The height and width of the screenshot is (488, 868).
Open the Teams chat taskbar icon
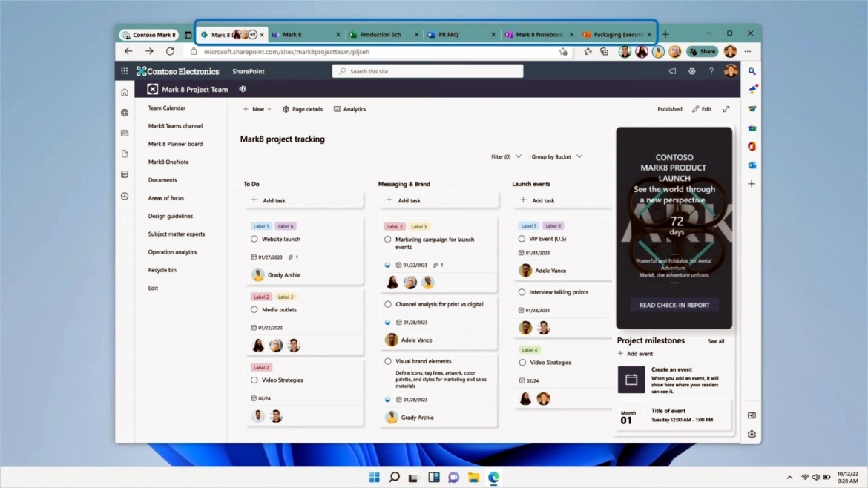click(x=453, y=478)
